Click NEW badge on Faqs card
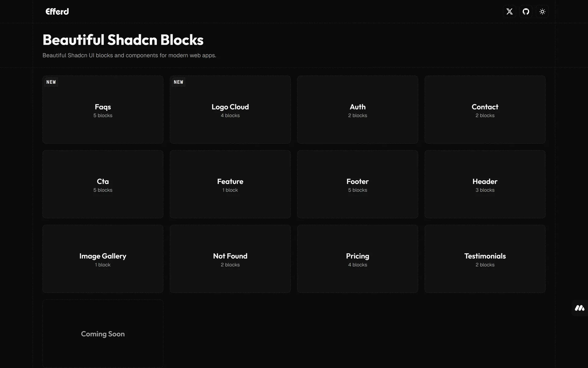The width and height of the screenshot is (588, 368). [x=51, y=82]
